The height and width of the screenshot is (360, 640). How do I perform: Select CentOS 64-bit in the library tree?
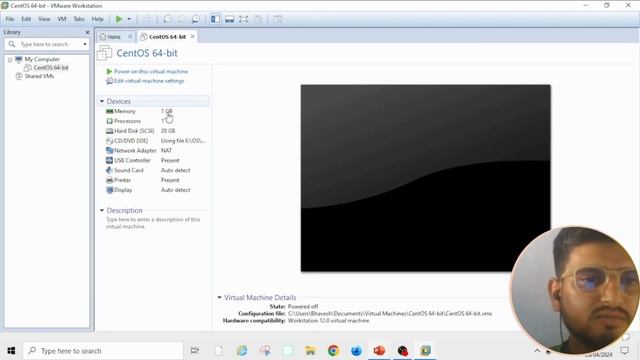[51, 68]
